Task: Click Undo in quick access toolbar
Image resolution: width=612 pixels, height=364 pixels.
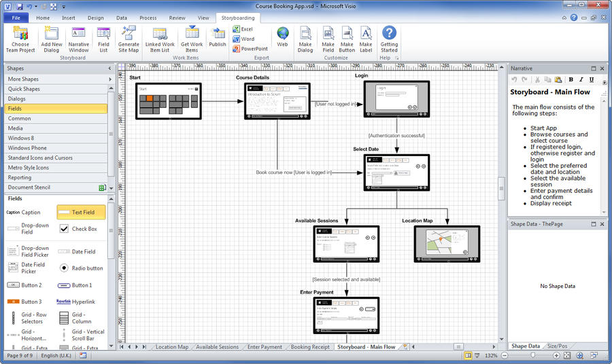Action: coord(29,6)
